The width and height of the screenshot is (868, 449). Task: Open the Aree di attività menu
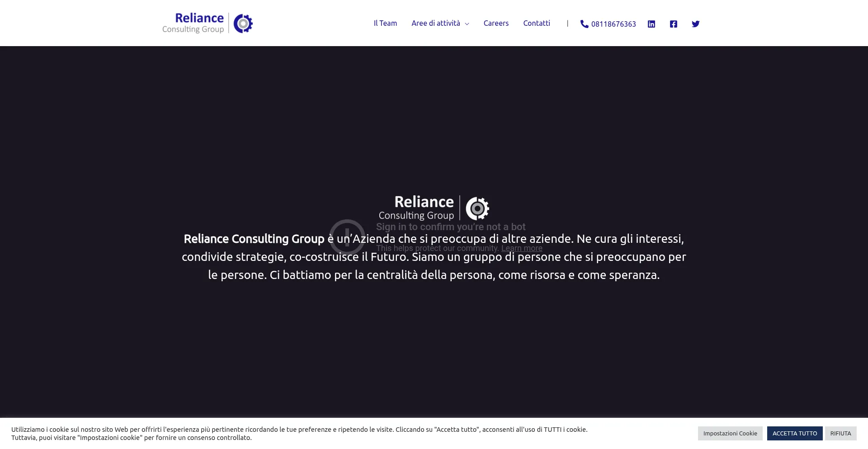435,23
